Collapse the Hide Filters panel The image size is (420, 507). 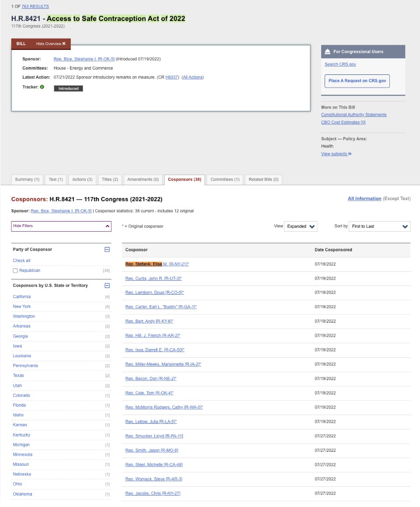61,226
